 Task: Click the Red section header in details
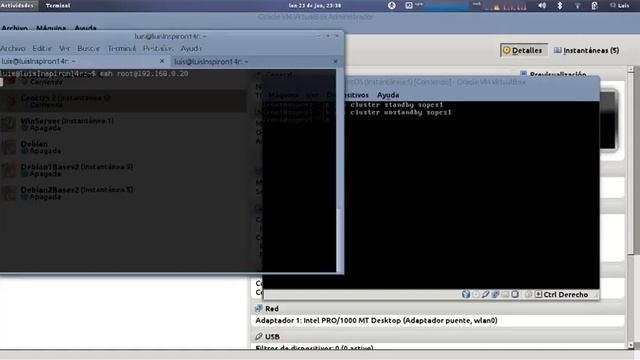(438, 309)
